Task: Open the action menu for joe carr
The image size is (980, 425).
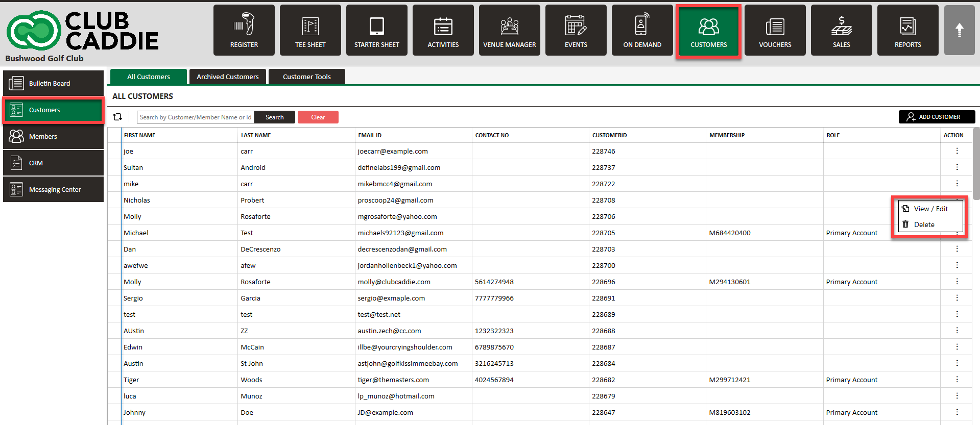Action: tap(957, 151)
